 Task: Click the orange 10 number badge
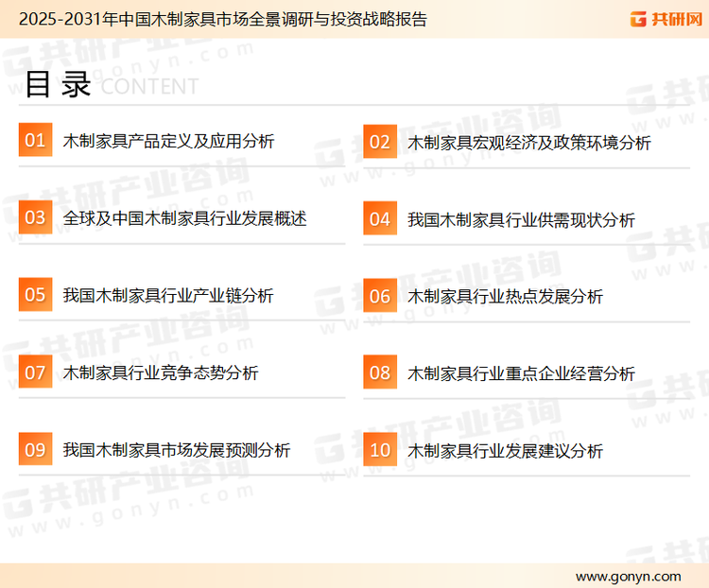(380, 450)
